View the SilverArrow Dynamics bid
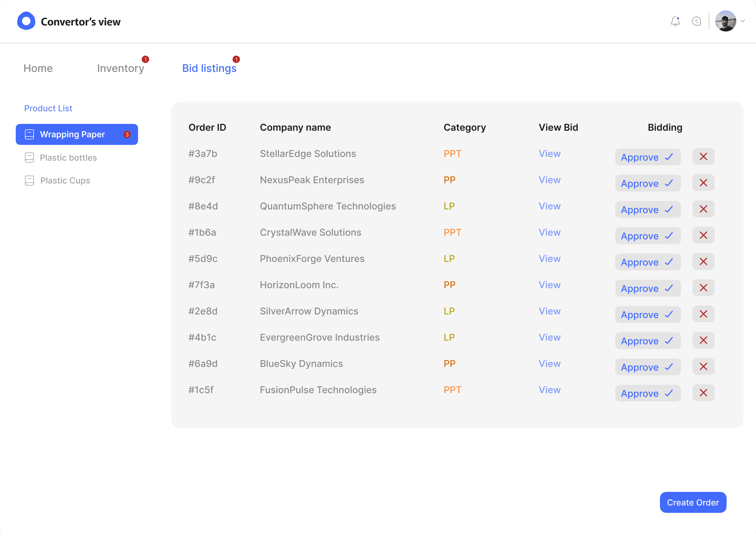The image size is (756, 537). pos(549,311)
